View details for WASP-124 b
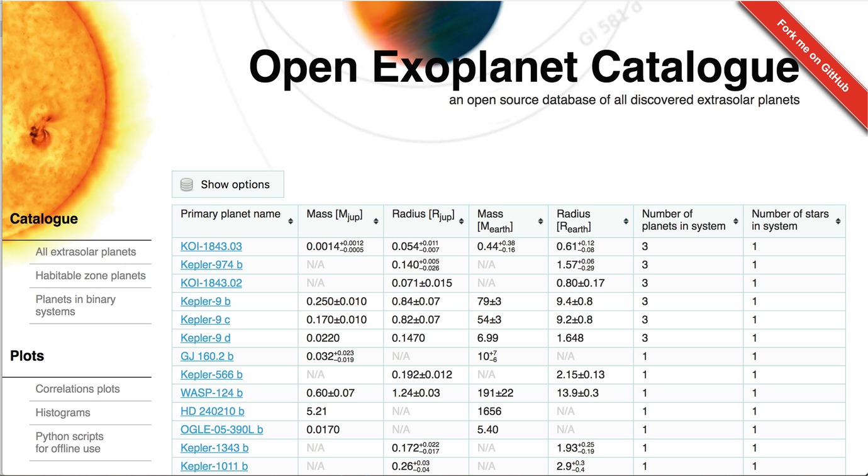Screen dimensions: 868x476 point(211,392)
